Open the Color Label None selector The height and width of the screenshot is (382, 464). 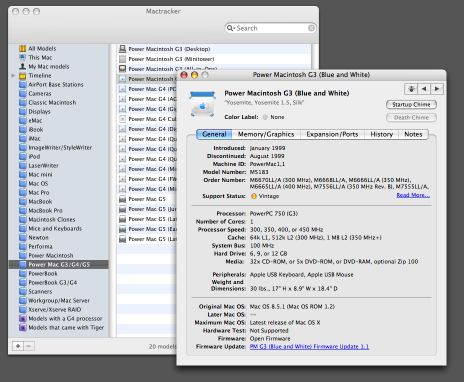pyautogui.click(x=273, y=117)
